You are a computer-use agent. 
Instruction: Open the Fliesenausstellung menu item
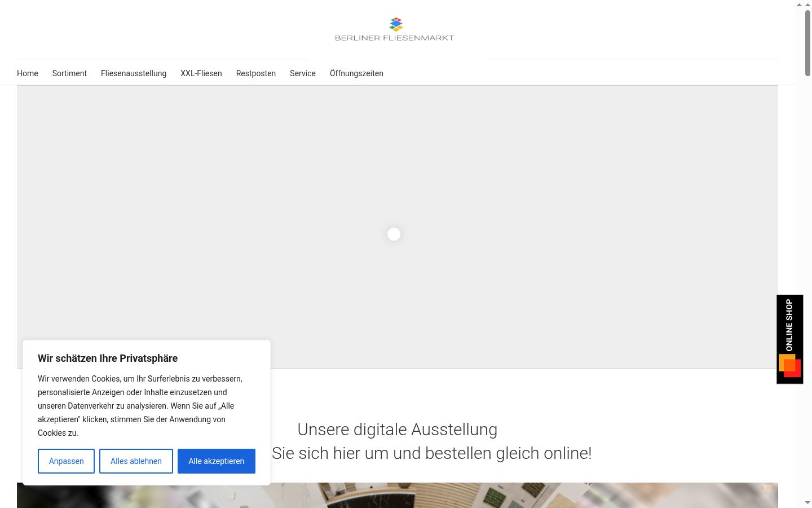134,73
